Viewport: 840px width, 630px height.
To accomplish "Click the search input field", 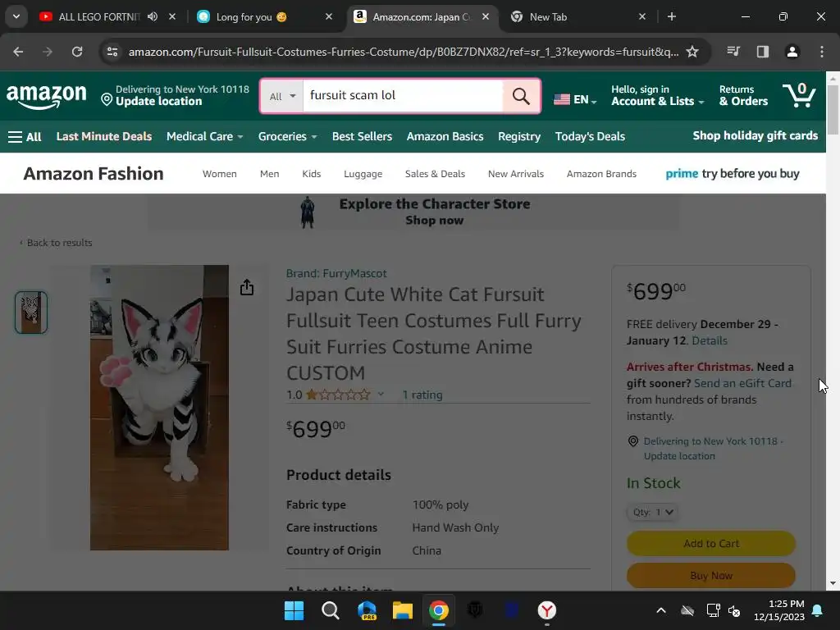I will pos(403,96).
